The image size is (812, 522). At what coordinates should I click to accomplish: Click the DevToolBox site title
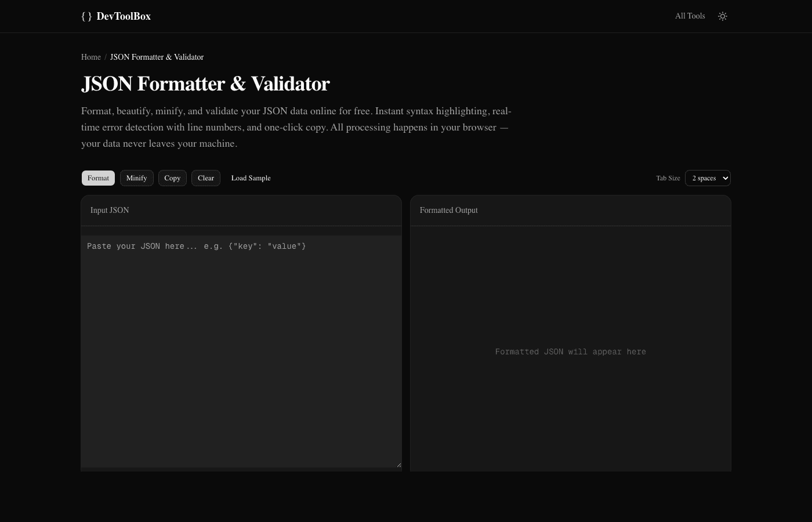[124, 16]
